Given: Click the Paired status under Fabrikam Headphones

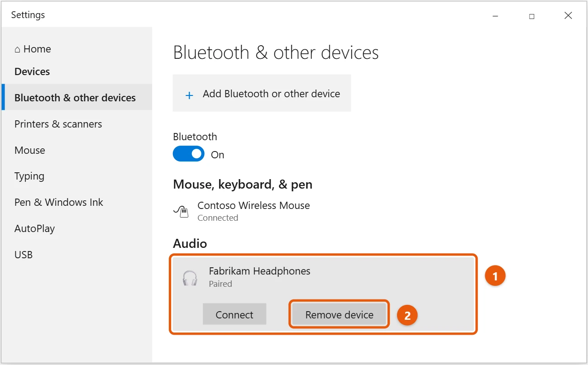Looking at the screenshot, I should (220, 284).
